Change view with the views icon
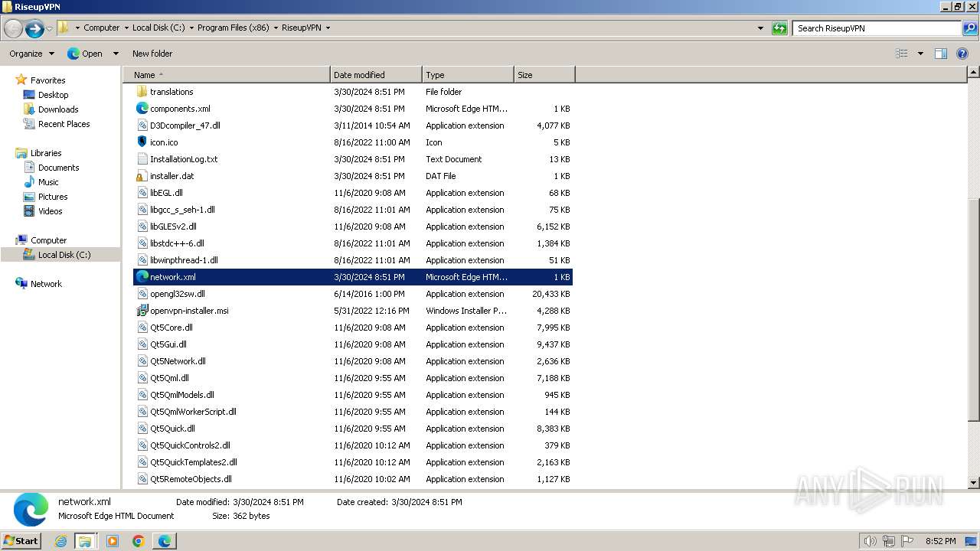 click(902, 54)
